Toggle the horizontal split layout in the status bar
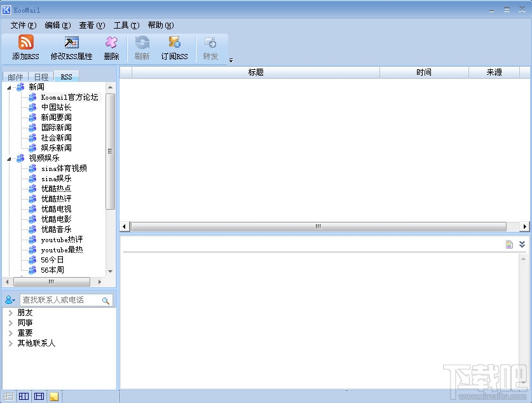 [38, 395]
